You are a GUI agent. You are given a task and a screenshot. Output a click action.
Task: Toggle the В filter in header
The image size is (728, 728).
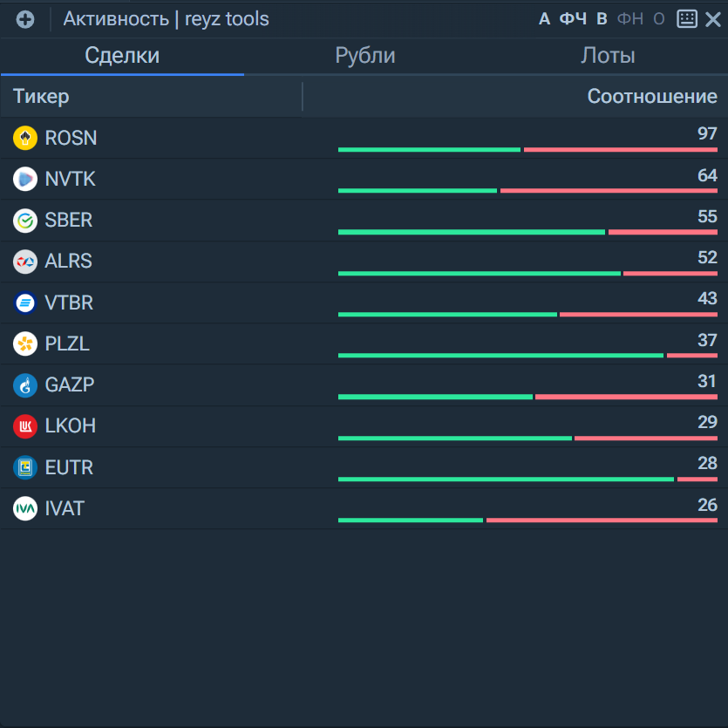coord(602,19)
